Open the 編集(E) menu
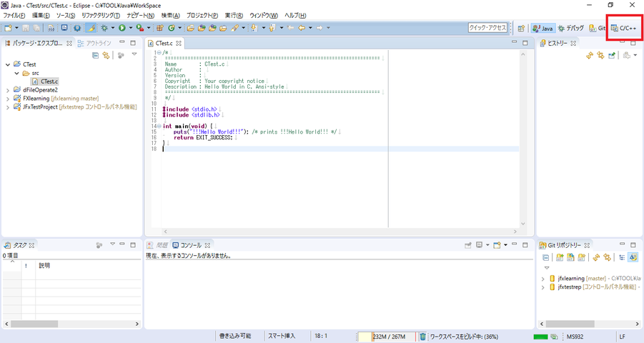 (41, 16)
